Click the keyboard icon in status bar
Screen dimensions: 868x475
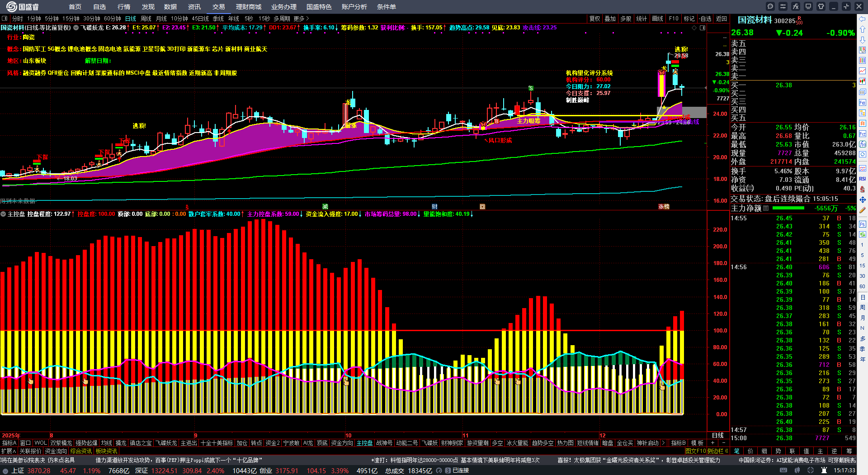(783, 470)
